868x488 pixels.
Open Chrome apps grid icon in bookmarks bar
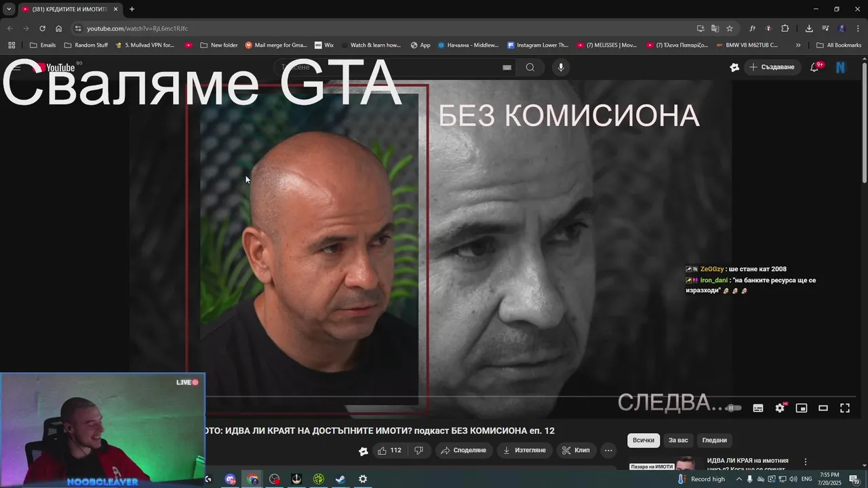(x=12, y=45)
